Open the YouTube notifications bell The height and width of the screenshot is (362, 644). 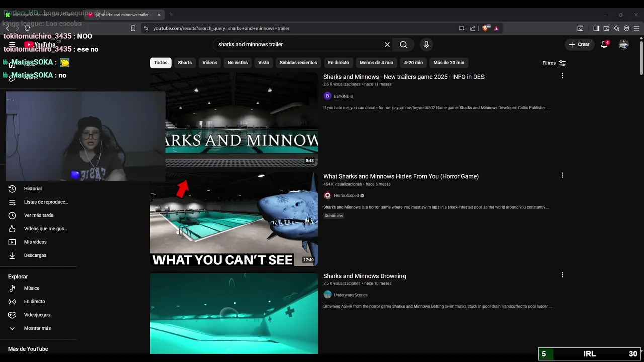coord(604,44)
